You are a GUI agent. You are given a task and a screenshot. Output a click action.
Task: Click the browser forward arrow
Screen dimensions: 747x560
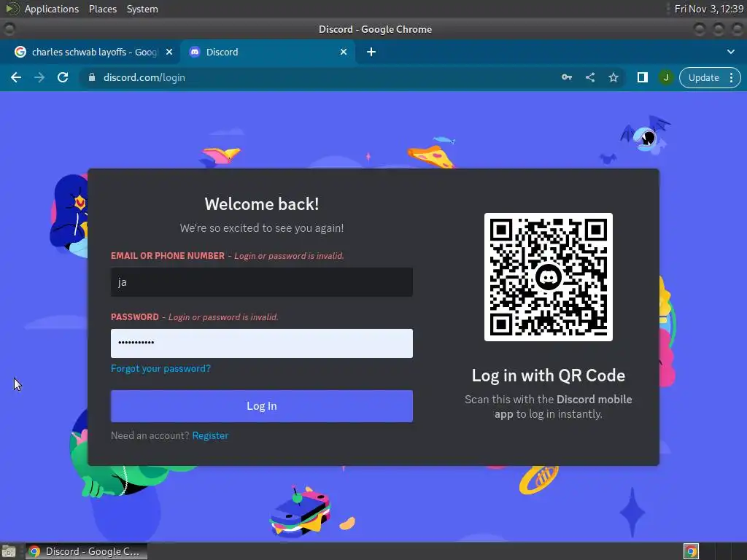coord(39,77)
